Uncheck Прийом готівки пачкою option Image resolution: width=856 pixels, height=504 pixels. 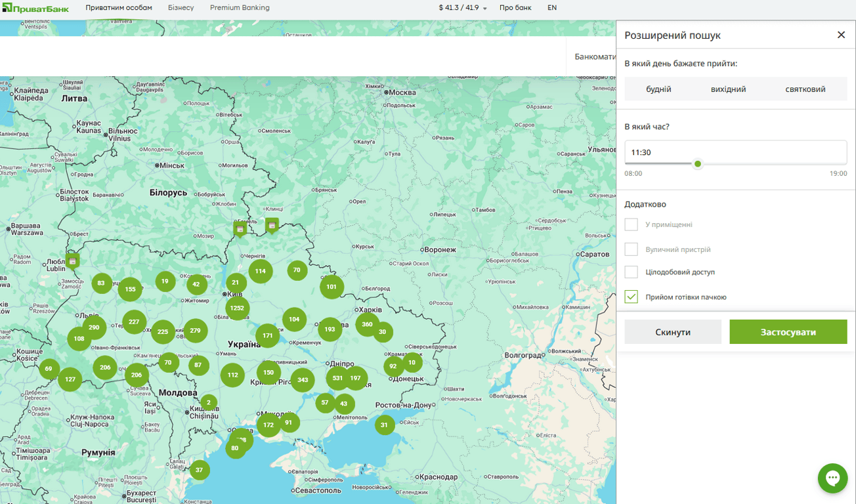click(x=631, y=297)
